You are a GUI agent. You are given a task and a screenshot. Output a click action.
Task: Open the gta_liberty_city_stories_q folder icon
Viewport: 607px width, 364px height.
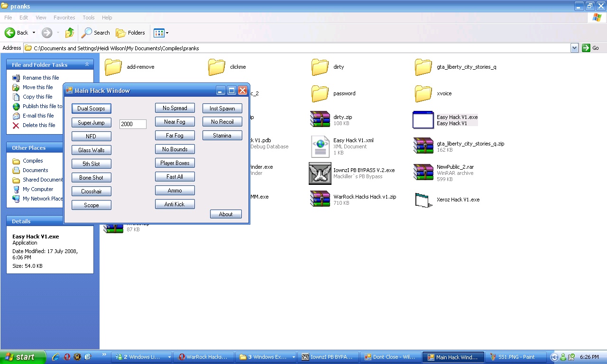[423, 67]
